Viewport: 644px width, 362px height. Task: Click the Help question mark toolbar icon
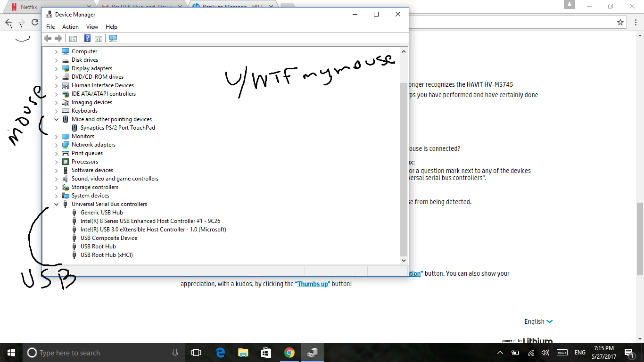coord(87,38)
